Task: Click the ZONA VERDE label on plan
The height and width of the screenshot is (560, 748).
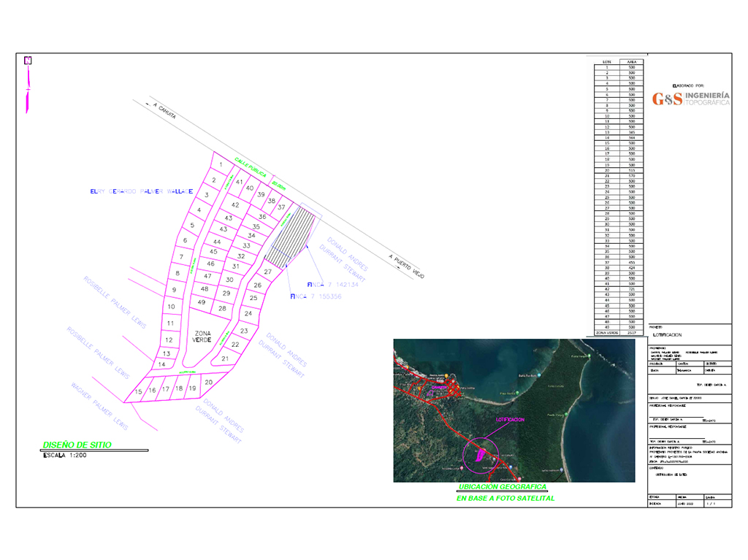Action: tap(202, 337)
